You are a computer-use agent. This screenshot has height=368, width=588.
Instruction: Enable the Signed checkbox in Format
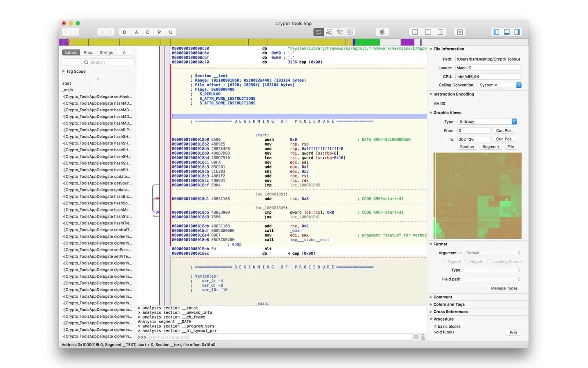445,262
